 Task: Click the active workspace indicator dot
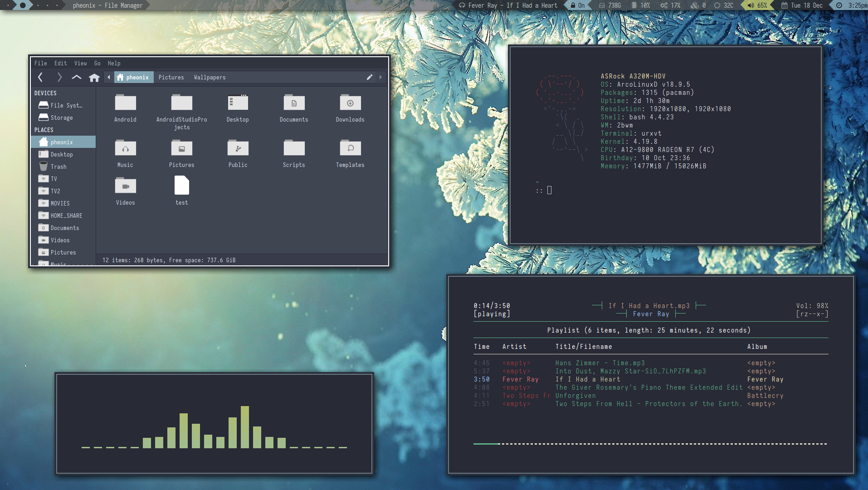click(23, 5)
